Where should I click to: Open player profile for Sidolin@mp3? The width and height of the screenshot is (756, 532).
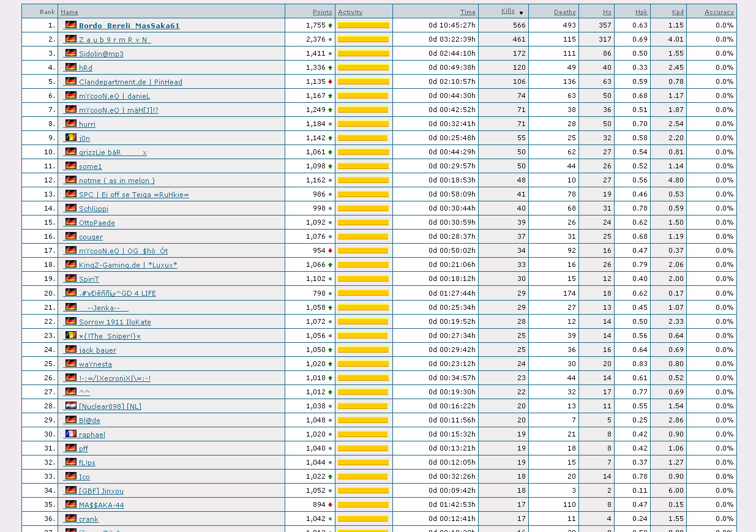click(x=101, y=54)
